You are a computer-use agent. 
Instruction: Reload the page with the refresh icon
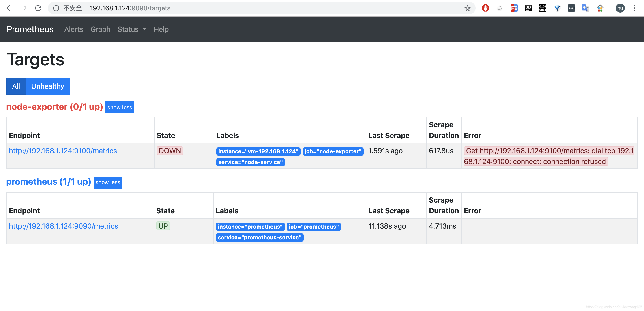38,8
